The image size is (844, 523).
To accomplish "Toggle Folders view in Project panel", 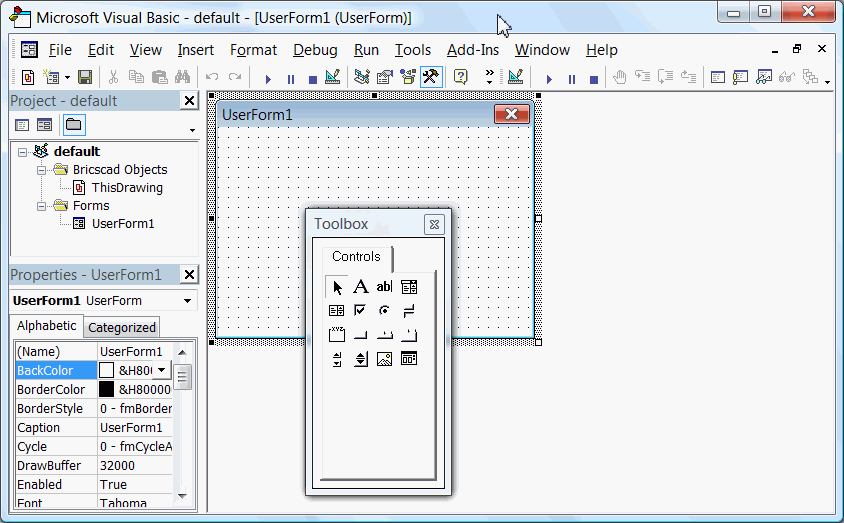I will click(74, 125).
